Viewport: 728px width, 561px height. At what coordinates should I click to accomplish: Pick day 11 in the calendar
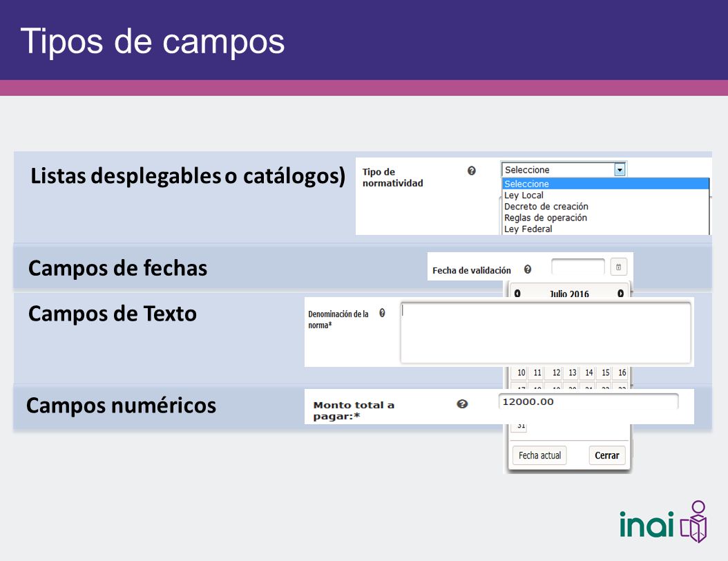pos(537,372)
